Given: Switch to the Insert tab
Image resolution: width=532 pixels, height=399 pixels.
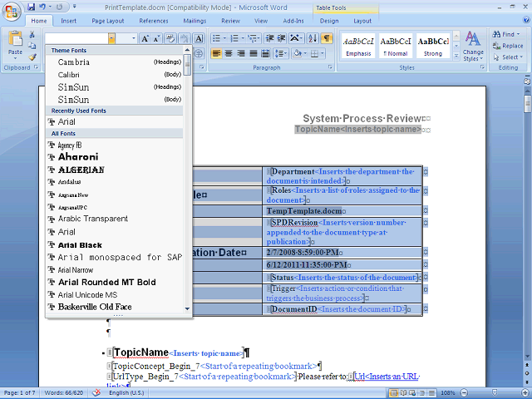Looking at the screenshot, I should 68,21.
